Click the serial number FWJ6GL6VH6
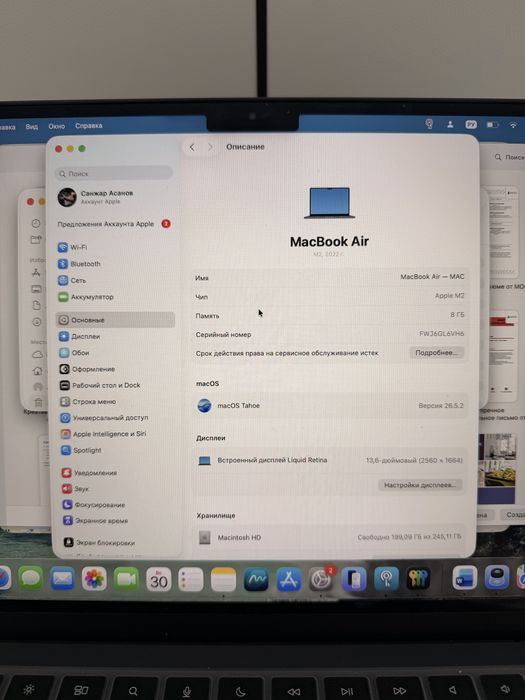This screenshot has width=525, height=700. point(442,333)
